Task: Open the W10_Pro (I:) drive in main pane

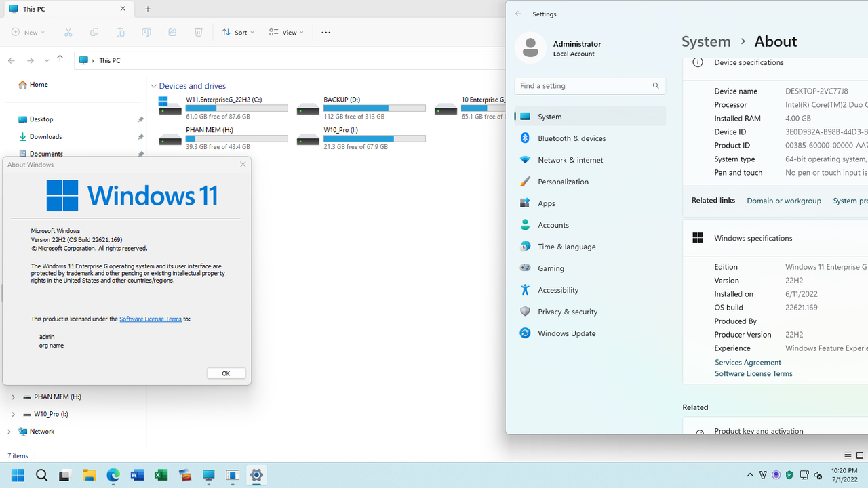Action: pyautogui.click(x=361, y=138)
